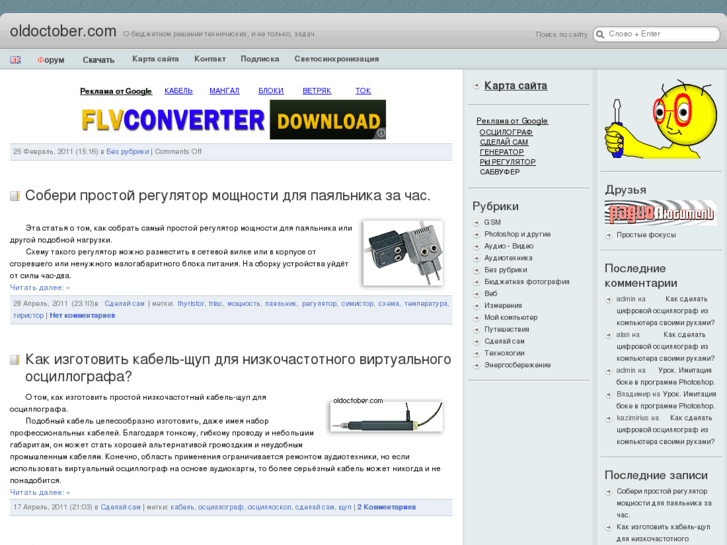Click the 'ГЕНЕРАТОР' sidebar ad link
Image resolution: width=727 pixels, height=545 pixels.
click(502, 152)
